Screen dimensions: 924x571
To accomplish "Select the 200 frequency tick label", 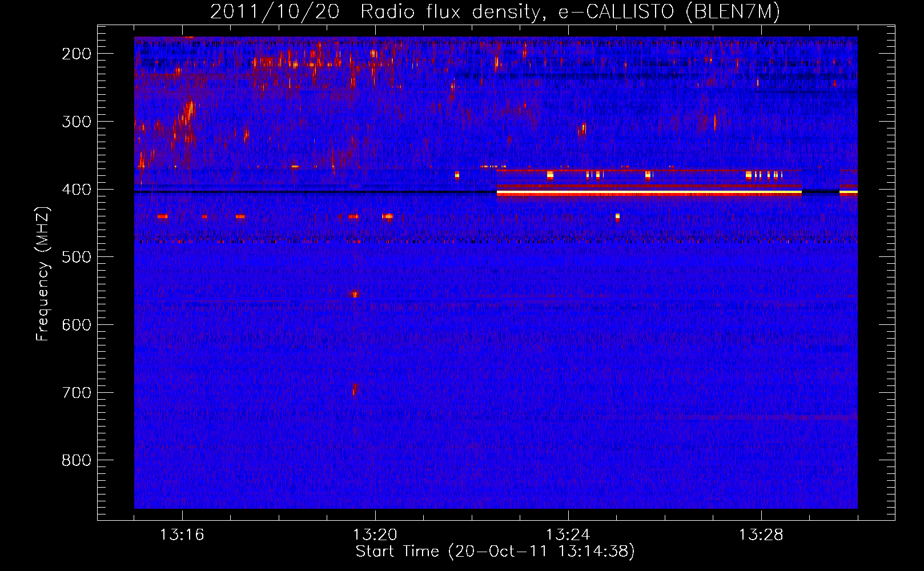I will (76, 54).
